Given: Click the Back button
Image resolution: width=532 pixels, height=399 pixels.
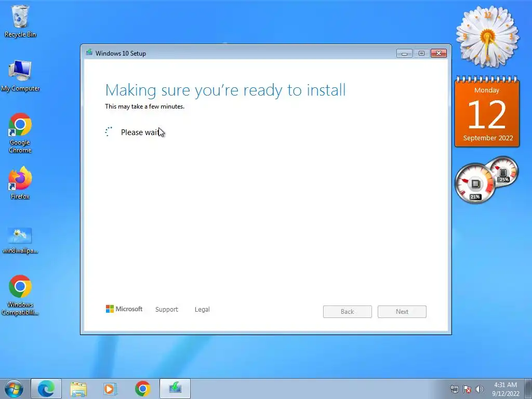Looking at the screenshot, I should click(x=348, y=312).
